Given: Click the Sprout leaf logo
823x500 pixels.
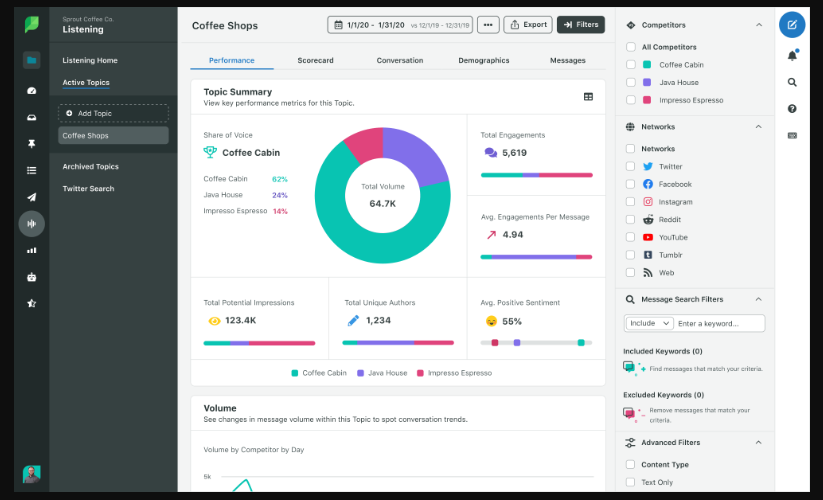Looking at the screenshot, I should (31, 24).
